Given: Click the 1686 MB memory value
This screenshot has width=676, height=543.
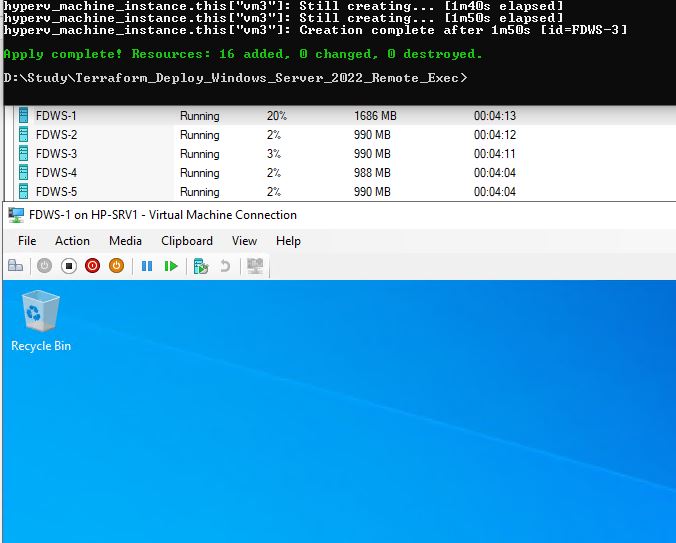Looking at the screenshot, I should tap(375, 115).
